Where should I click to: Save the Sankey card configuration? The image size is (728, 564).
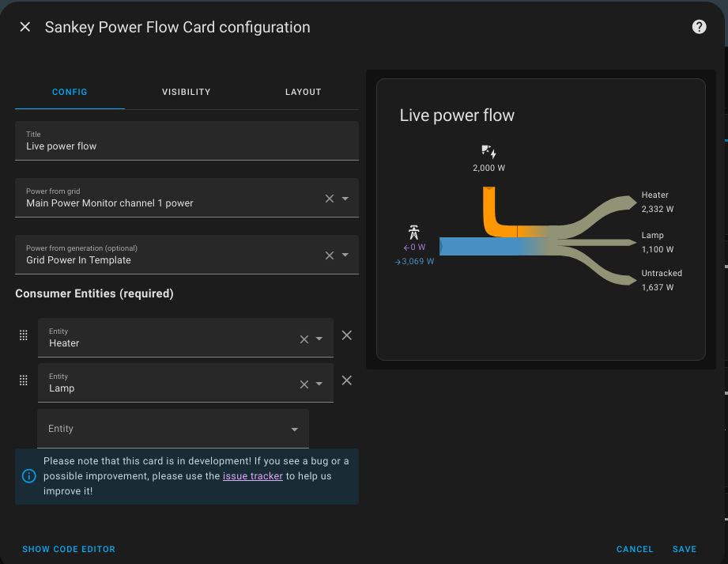(684, 549)
